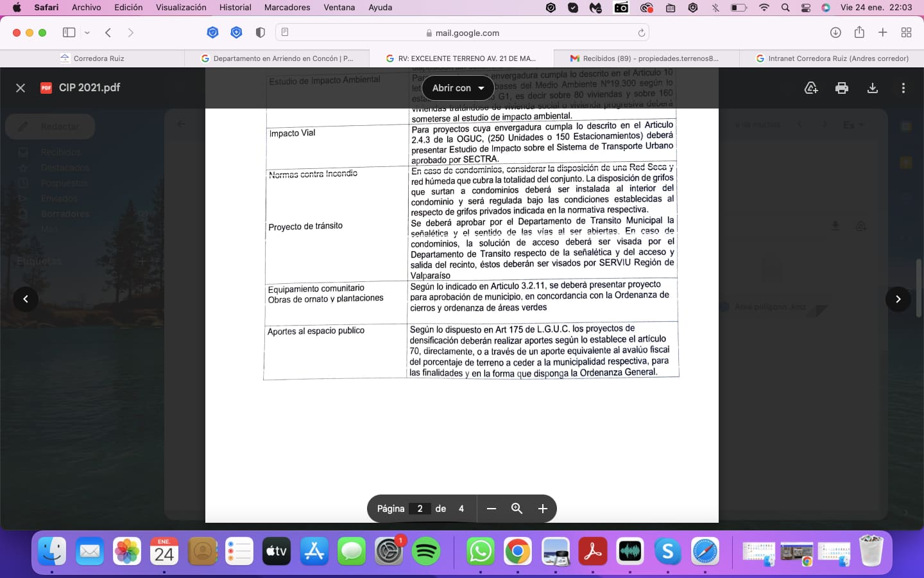Download the CIP 2021.pdf file

point(872,88)
